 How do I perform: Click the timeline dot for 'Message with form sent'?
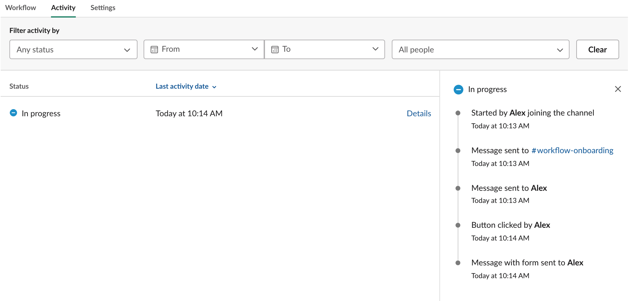click(x=458, y=263)
